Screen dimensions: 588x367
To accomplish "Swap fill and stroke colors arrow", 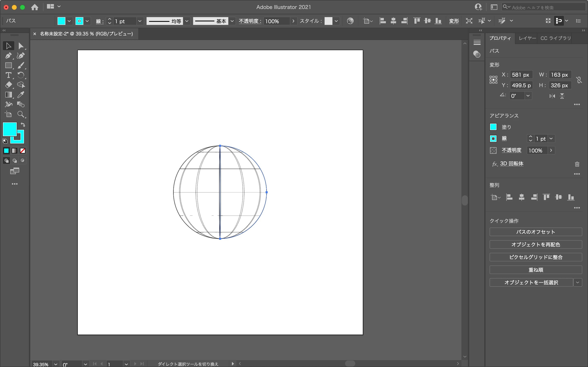I will pos(23,125).
